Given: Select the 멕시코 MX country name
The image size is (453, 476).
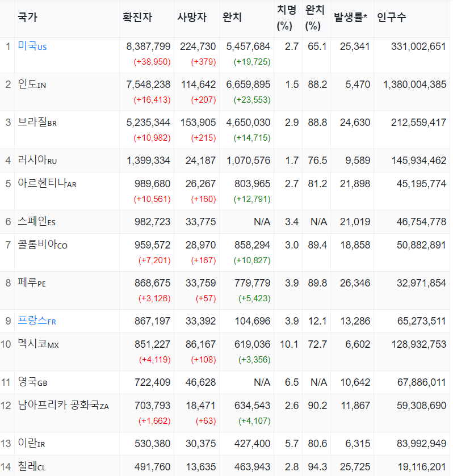Looking at the screenshot, I should click(38, 344).
